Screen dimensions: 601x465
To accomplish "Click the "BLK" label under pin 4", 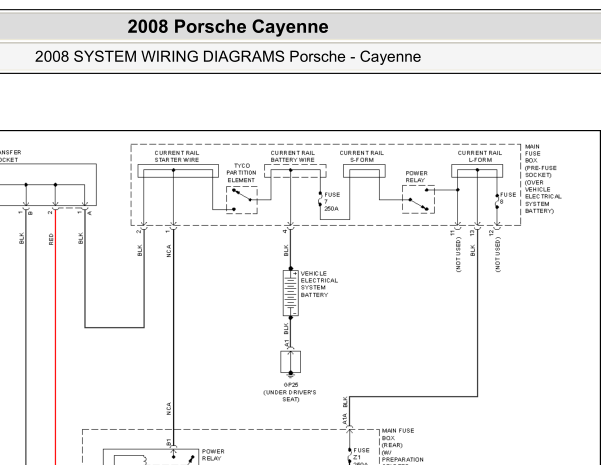I will 286,251.
